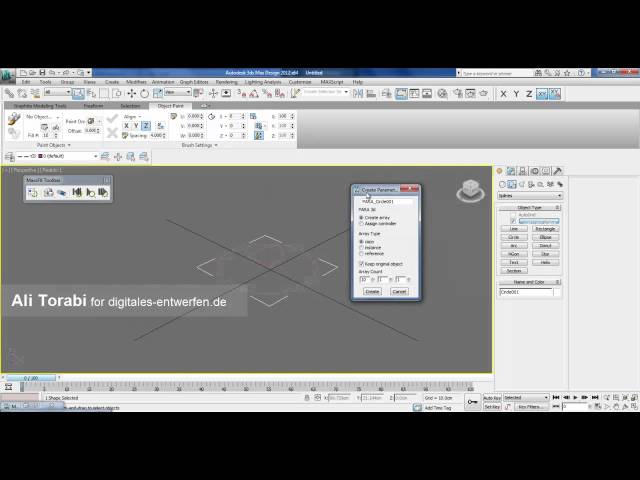Restrict to Y axis in main toolbar
This screenshot has width=640, height=480.
pyautogui.click(x=516, y=94)
